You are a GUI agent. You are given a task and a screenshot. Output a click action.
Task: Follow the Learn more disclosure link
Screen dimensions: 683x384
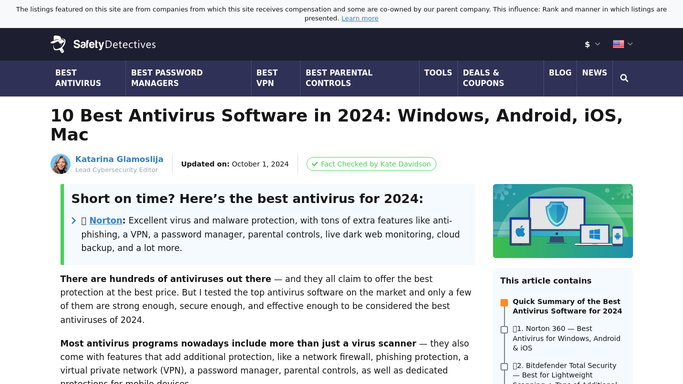coord(360,18)
